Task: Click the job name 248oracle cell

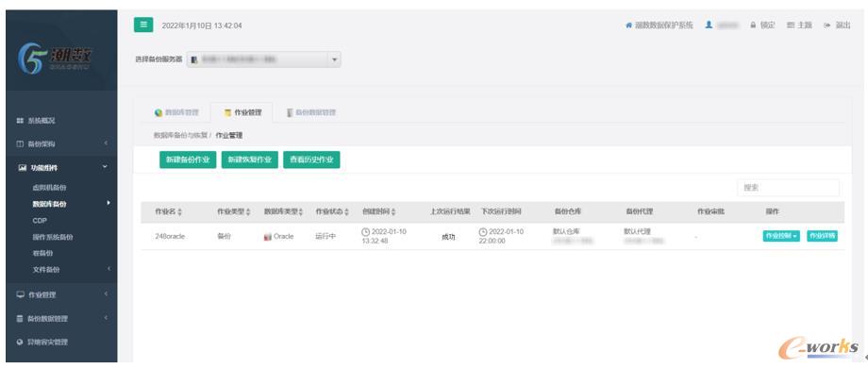Action: point(170,237)
